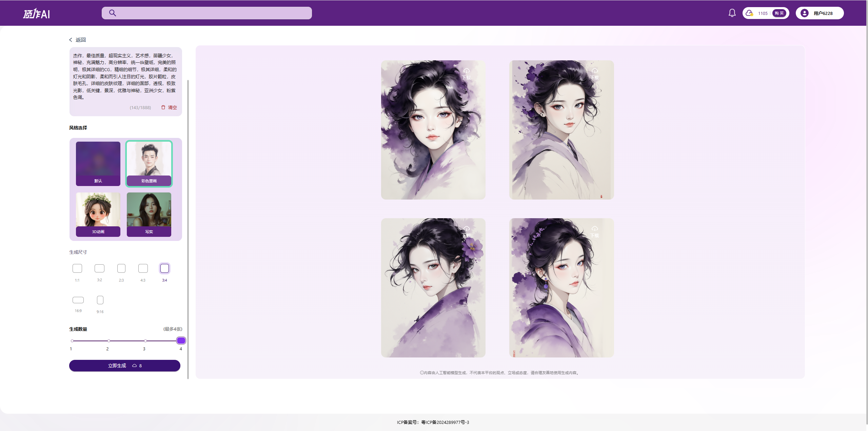Select the 1:1 size ratio
868x431 pixels.
(x=77, y=269)
